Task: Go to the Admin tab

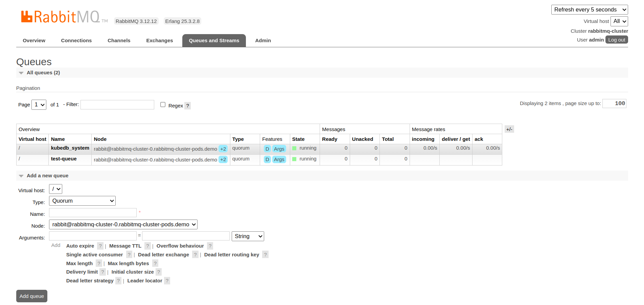Action: click(263, 41)
